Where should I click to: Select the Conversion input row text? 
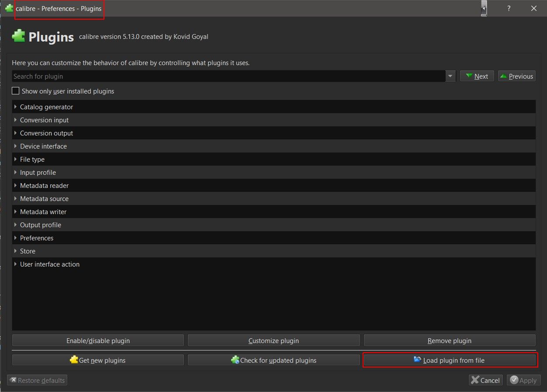(44, 120)
